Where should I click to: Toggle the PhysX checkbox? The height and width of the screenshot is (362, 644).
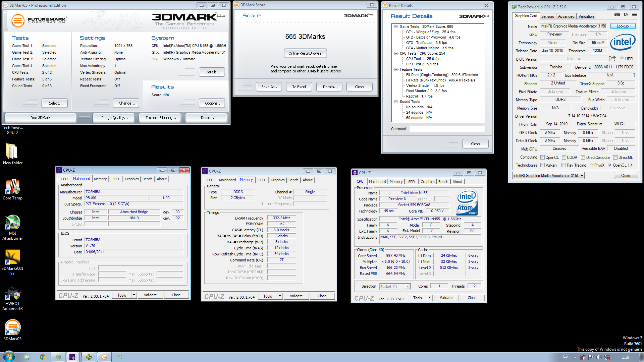tap(591, 165)
